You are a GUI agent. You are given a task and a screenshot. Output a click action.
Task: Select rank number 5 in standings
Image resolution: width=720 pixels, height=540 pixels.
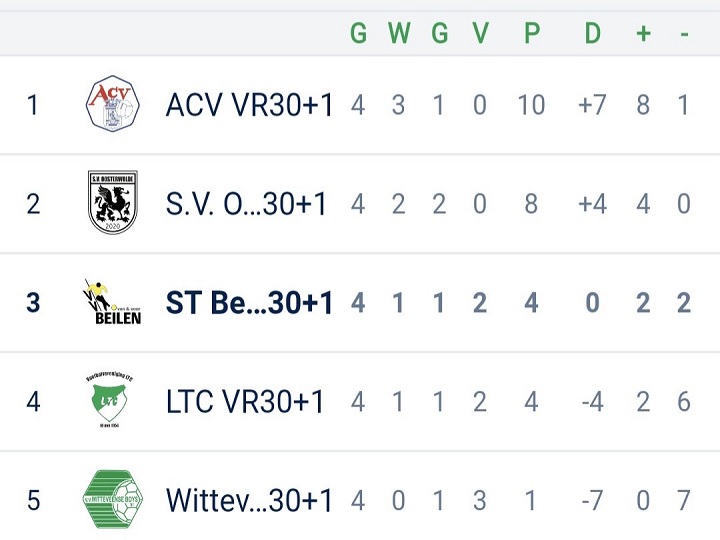[x=33, y=500]
